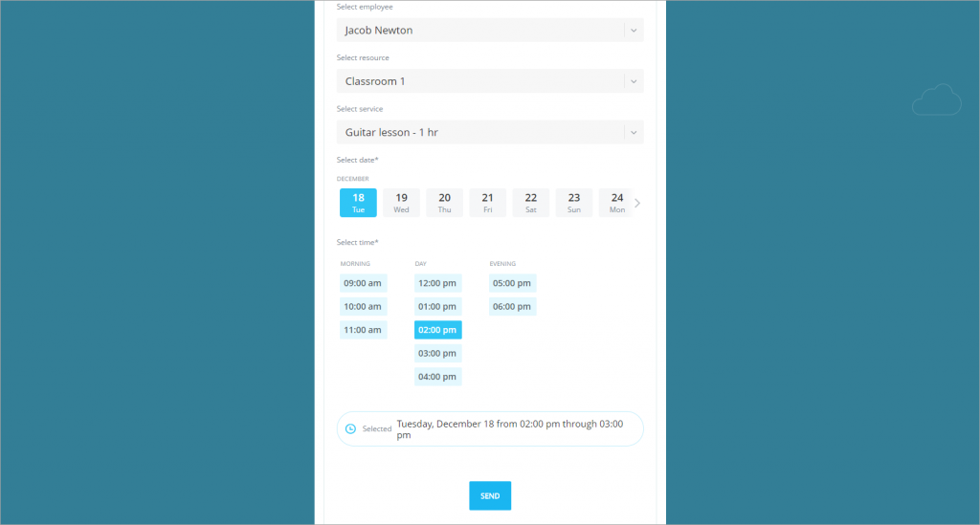Viewport: 980px width, 525px height.
Task: Click the Select resource label
Action: click(x=363, y=57)
